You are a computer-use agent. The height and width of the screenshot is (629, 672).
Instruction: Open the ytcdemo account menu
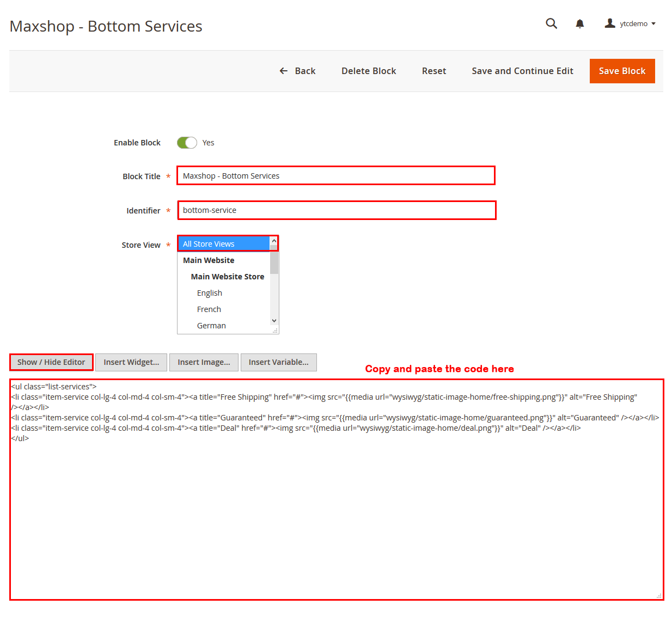[x=630, y=23]
